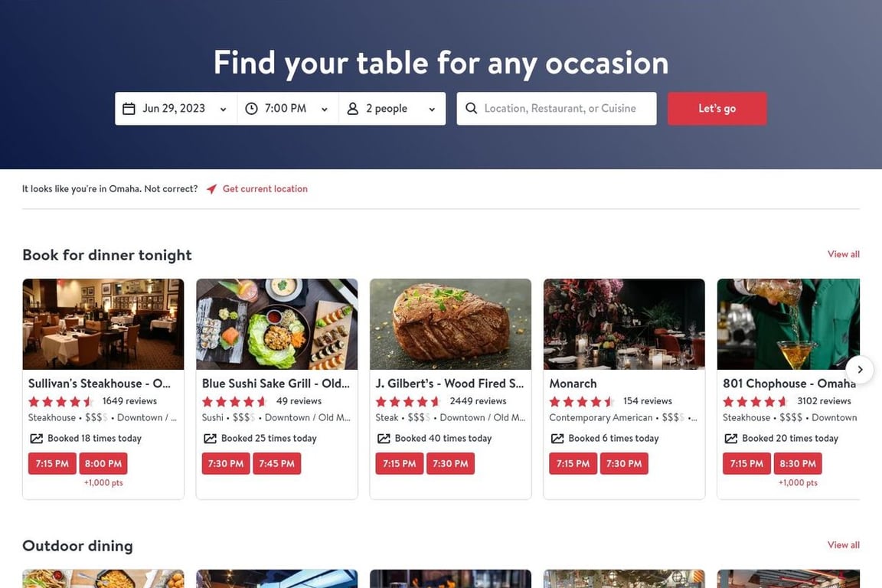Click the booked-times icon under 801 Chophouse
The height and width of the screenshot is (588, 882).
[x=731, y=438]
